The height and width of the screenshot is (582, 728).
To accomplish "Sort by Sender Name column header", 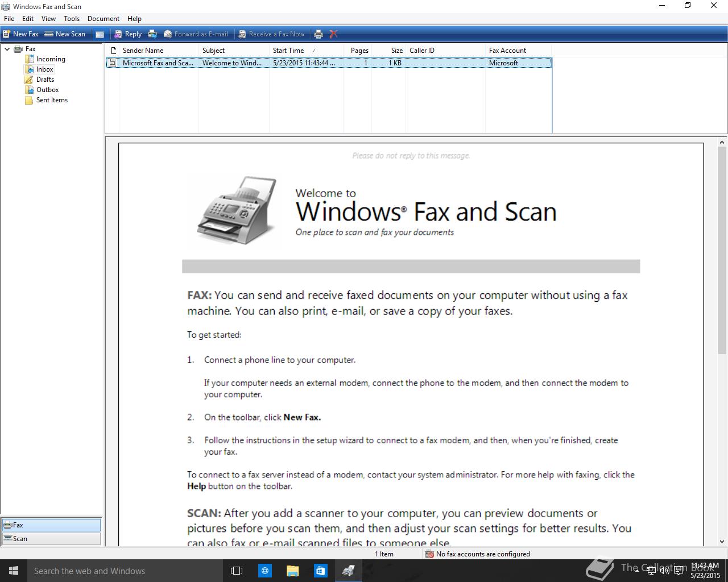I will click(x=159, y=51).
